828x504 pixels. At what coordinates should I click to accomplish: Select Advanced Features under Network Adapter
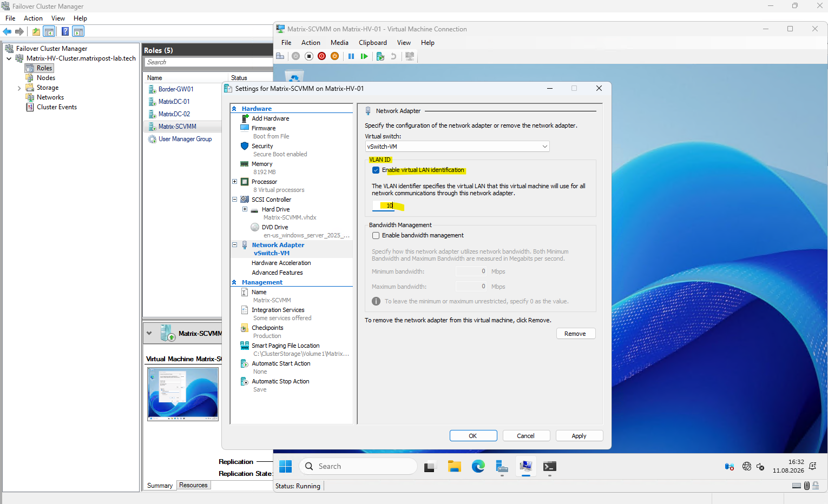click(277, 273)
